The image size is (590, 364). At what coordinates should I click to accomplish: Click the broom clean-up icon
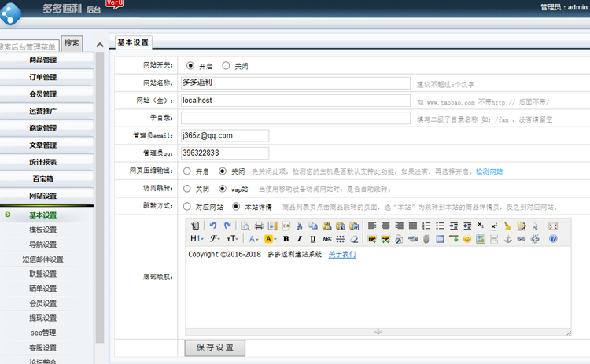tap(508, 226)
